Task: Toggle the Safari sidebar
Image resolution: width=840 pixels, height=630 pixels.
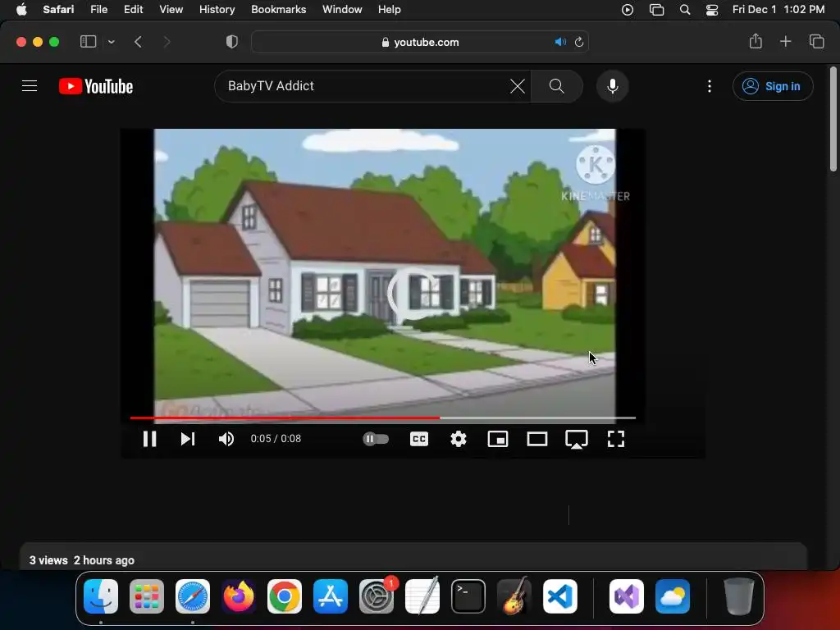Action: (88, 42)
